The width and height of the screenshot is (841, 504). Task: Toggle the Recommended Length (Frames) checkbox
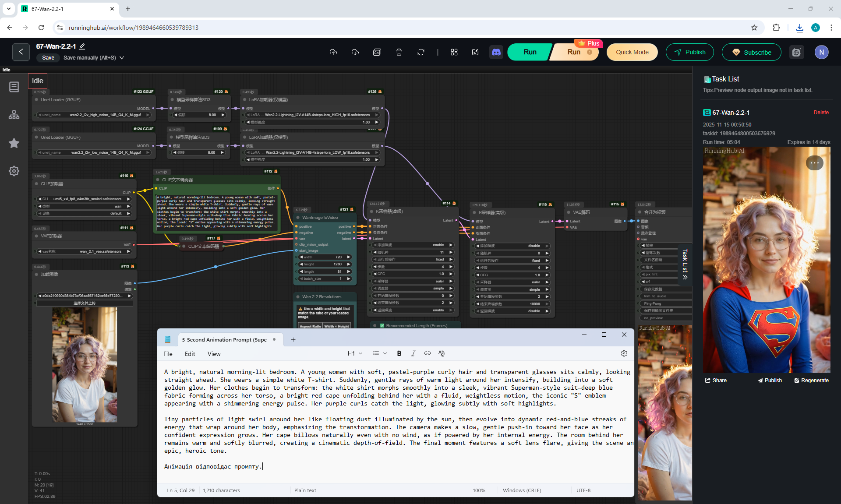(382, 325)
